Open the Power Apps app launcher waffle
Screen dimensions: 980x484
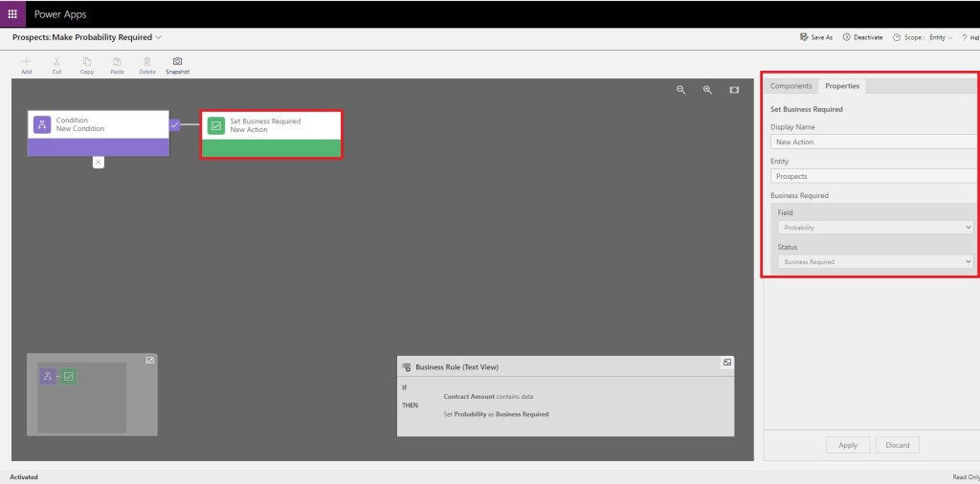pos(12,13)
